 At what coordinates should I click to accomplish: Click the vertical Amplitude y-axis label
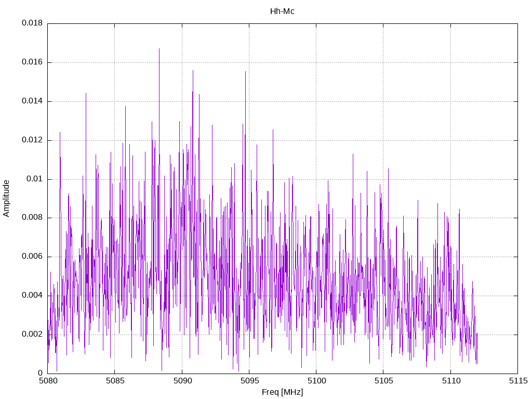pyautogui.click(x=6, y=198)
